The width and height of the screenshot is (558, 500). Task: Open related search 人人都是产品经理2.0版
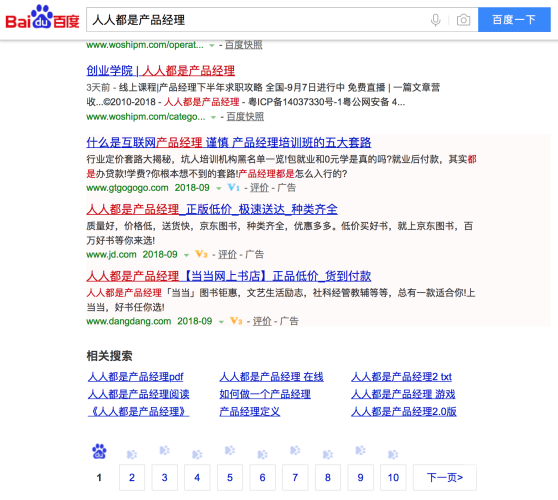404,411
